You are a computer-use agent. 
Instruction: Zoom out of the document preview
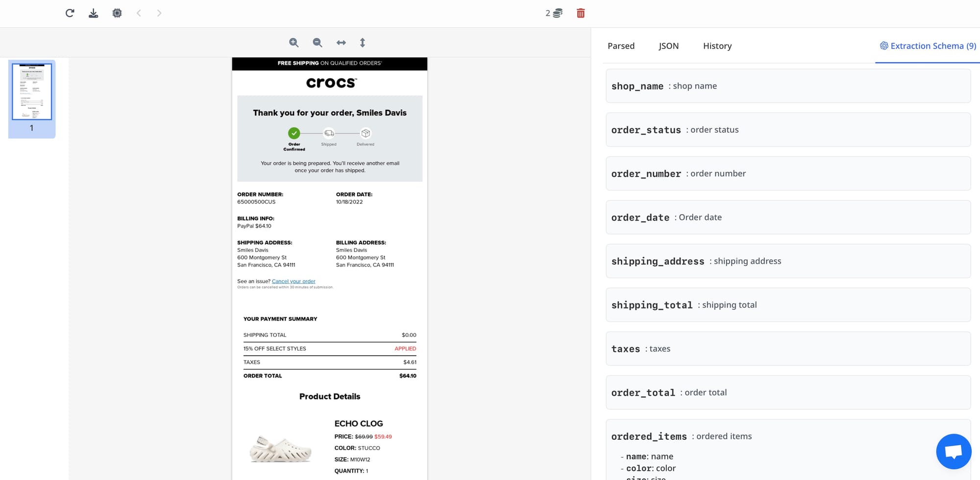coord(318,43)
